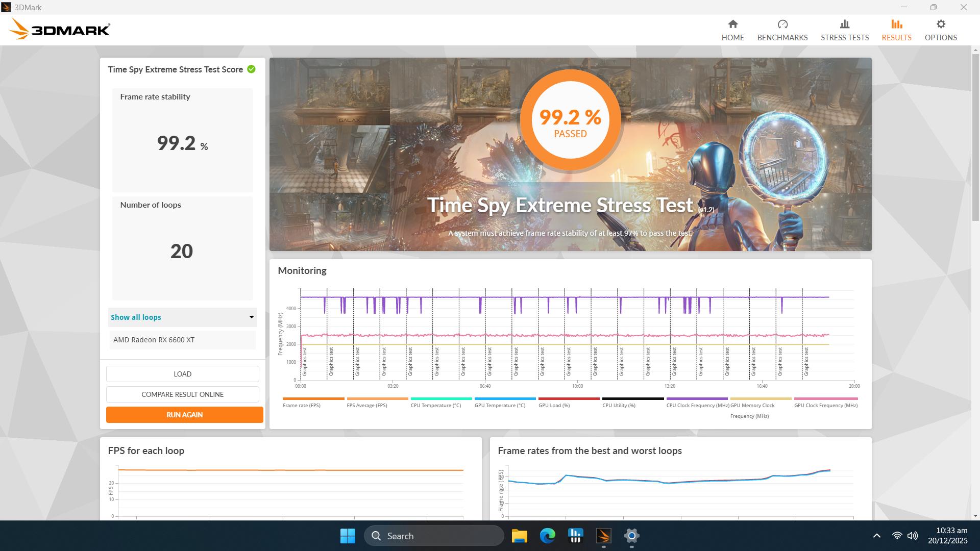The image size is (980, 551).
Task: Click the 3DMark taskbar icon
Action: 603,536
